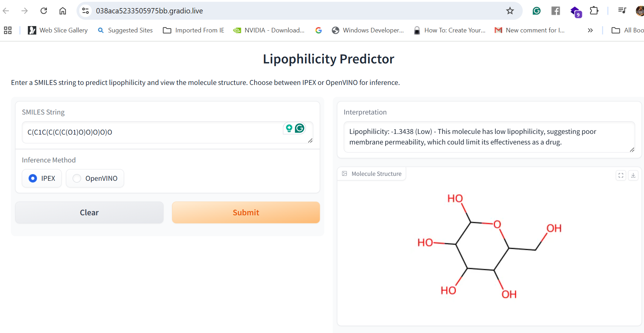Click the green lightbulb icon in the SMILES field

coord(289,128)
